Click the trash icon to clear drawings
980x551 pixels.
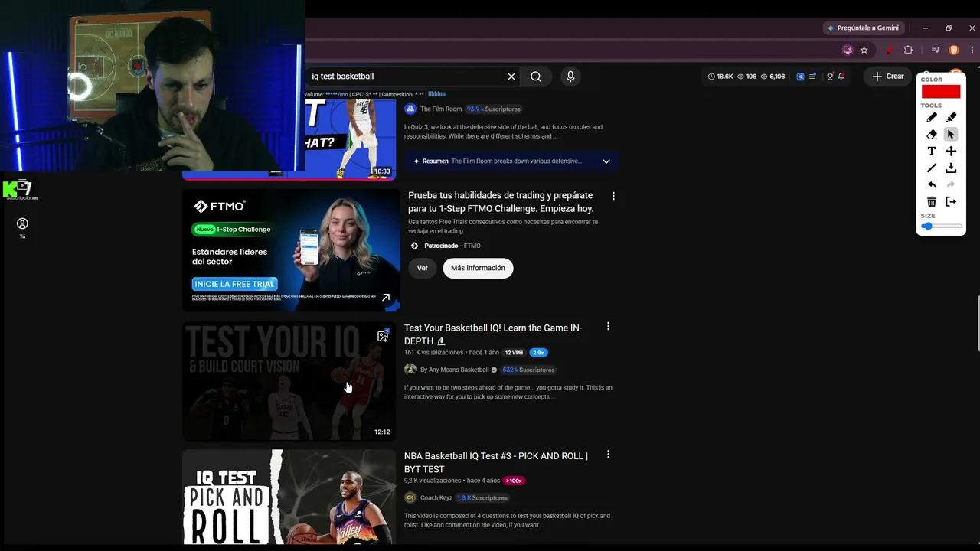[x=932, y=202]
